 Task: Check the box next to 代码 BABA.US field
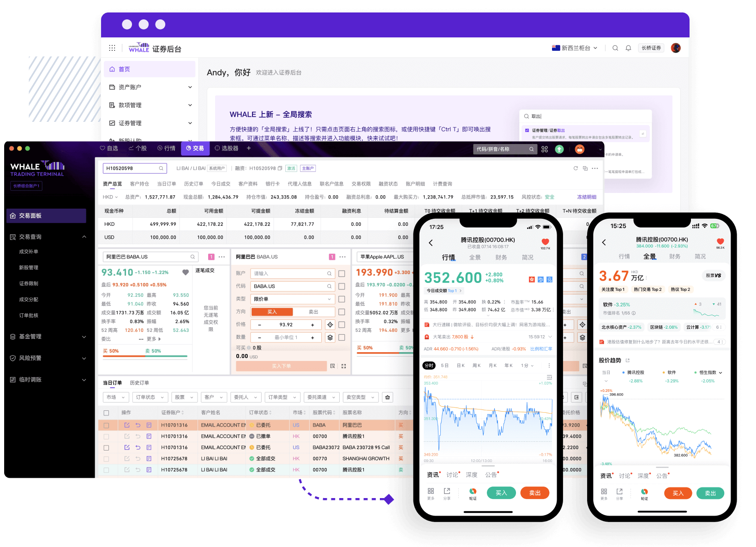(342, 286)
